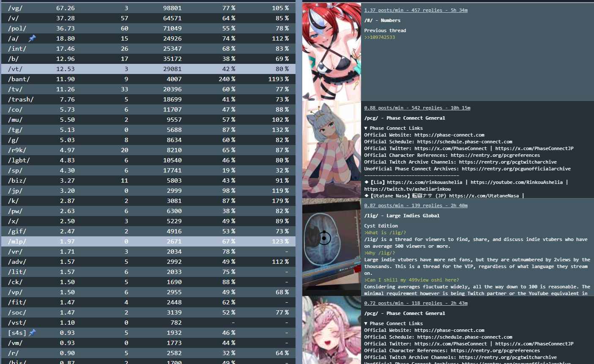Screen dimensions: 594x364
Task: Select the /gif/ board name
Action: pos(17,231)
